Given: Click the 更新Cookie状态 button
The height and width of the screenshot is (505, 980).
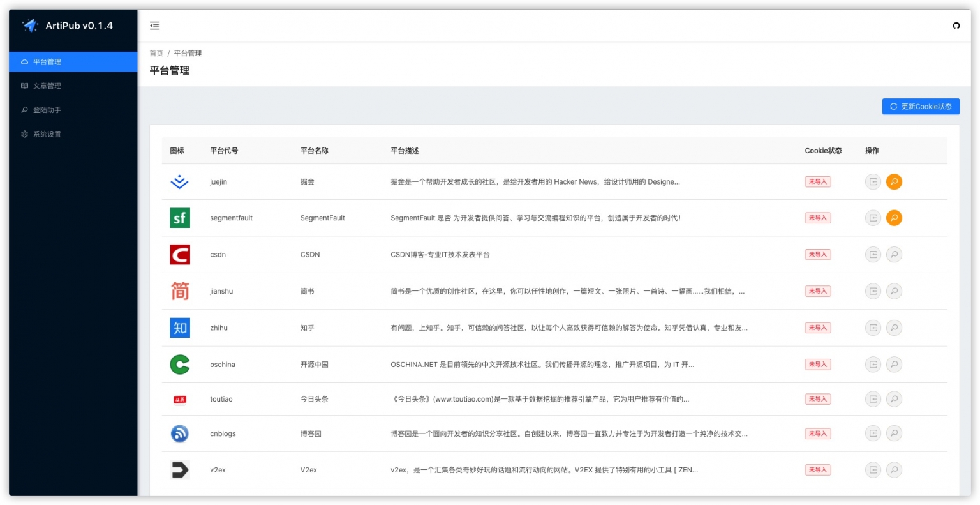Looking at the screenshot, I should [921, 106].
